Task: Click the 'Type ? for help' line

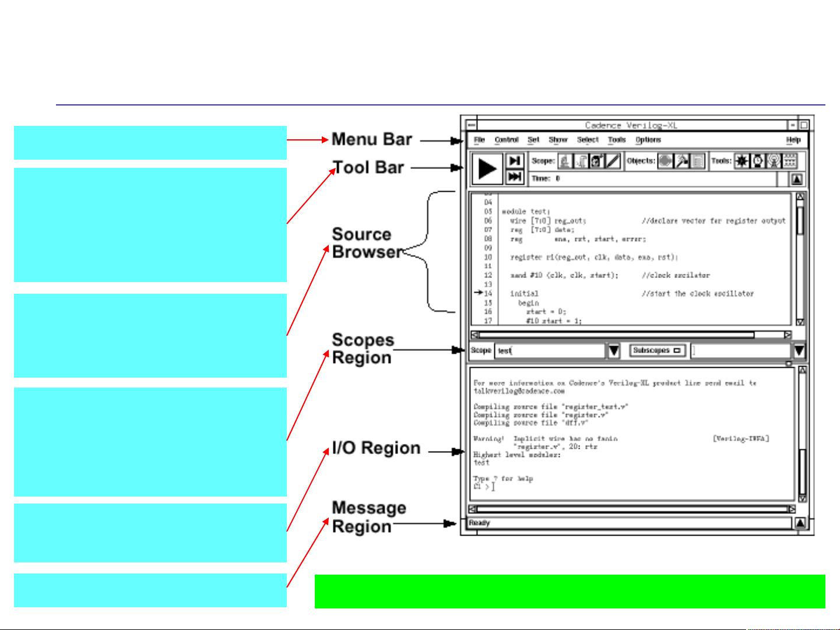Action: 503,478
